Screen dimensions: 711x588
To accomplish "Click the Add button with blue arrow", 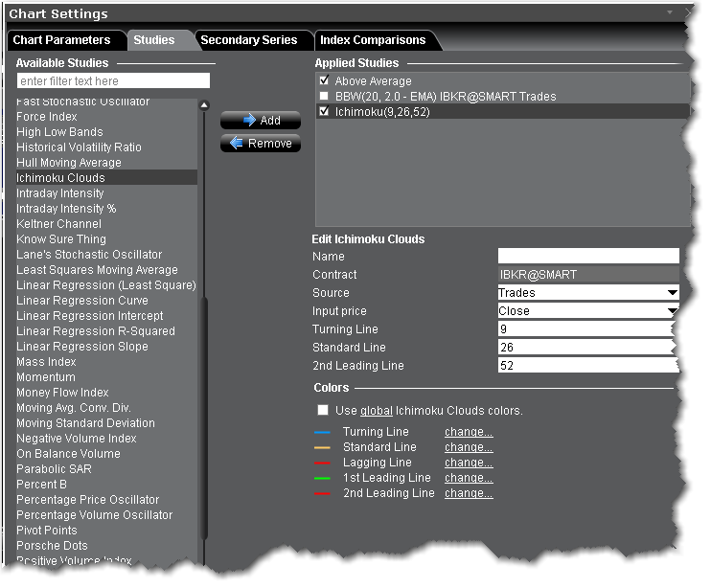I will [260, 120].
